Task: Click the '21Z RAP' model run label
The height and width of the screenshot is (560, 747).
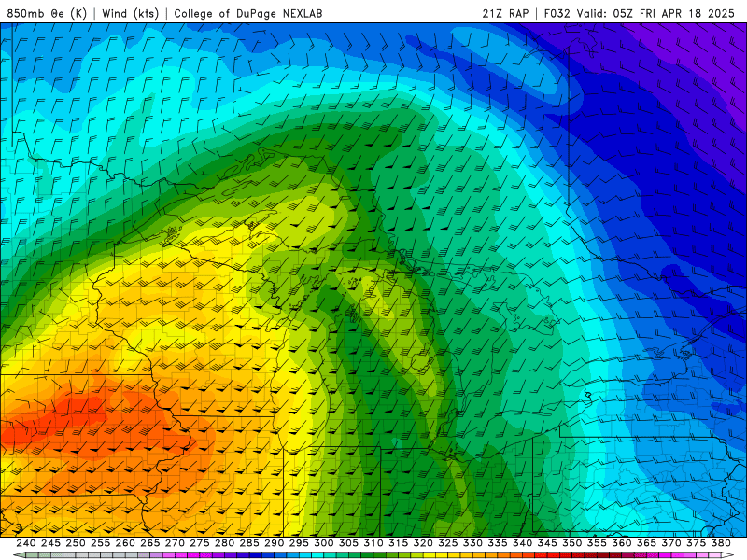Action: (505, 13)
